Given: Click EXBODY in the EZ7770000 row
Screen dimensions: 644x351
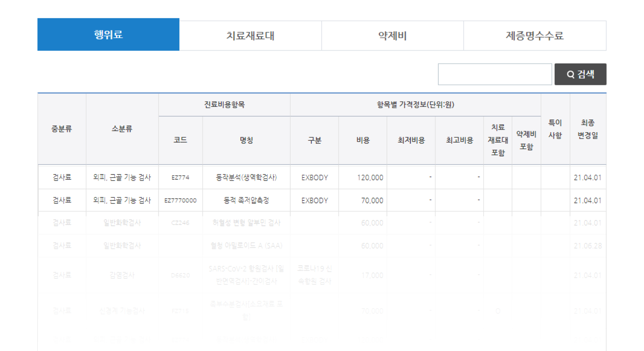Looking at the screenshot, I should point(314,200).
